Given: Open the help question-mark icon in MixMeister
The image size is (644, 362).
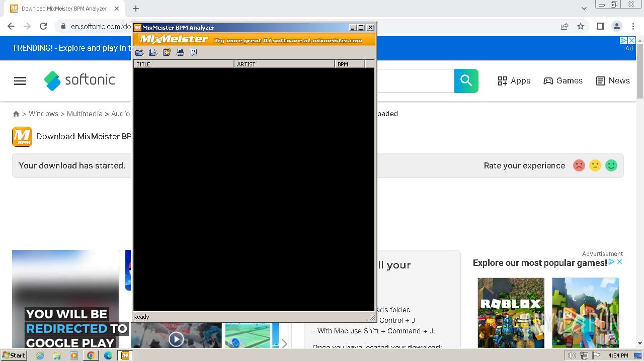Looking at the screenshot, I should [194, 52].
